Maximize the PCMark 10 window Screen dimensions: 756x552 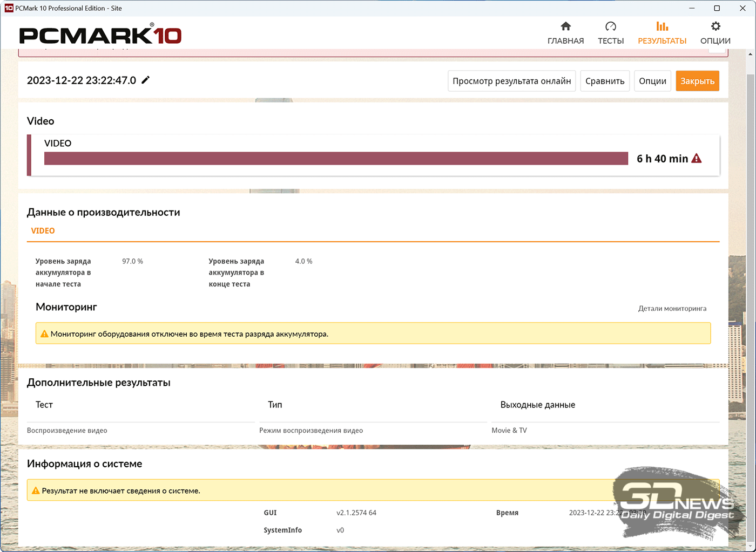point(717,8)
